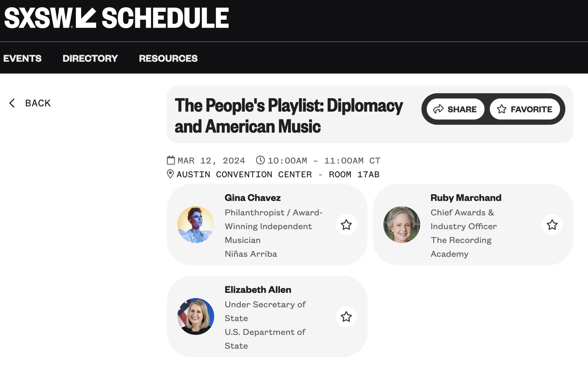The height and width of the screenshot is (371, 588).
Task: Click the Elizabeth Allen name link
Action: tap(258, 290)
